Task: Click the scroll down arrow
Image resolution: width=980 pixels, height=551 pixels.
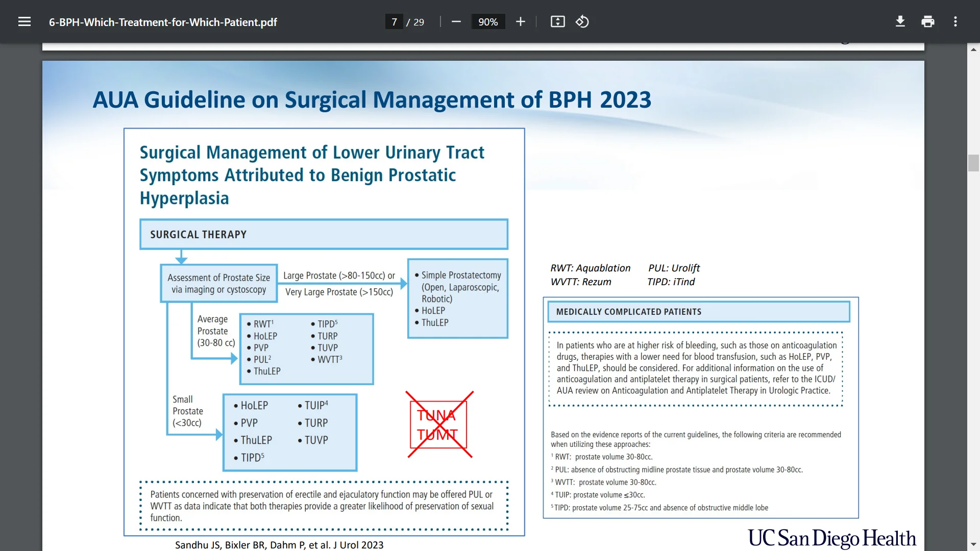Action: pyautogui.click(x=973, y=544)
